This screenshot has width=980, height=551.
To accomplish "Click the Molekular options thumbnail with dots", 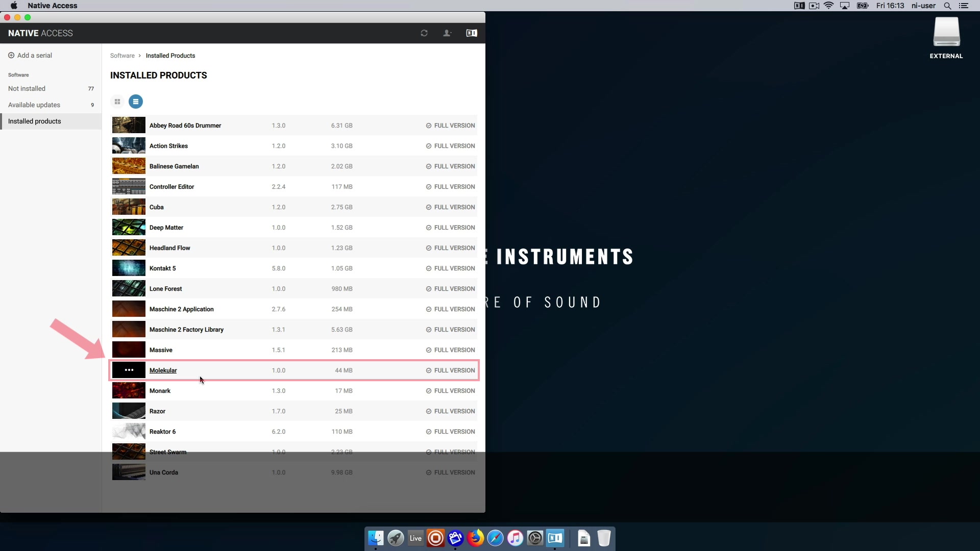I will pyautogui.click(x=129, y=370).
